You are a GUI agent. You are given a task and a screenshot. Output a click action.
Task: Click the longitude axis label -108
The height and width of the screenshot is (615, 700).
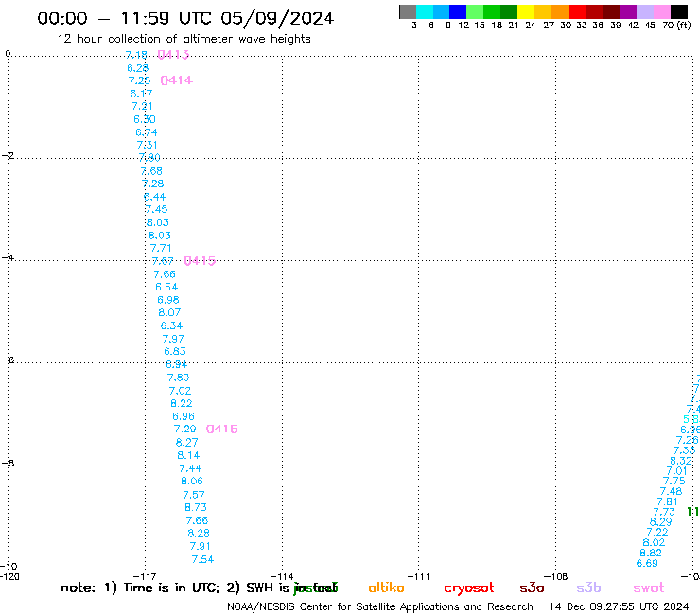(x=555, y=576)
